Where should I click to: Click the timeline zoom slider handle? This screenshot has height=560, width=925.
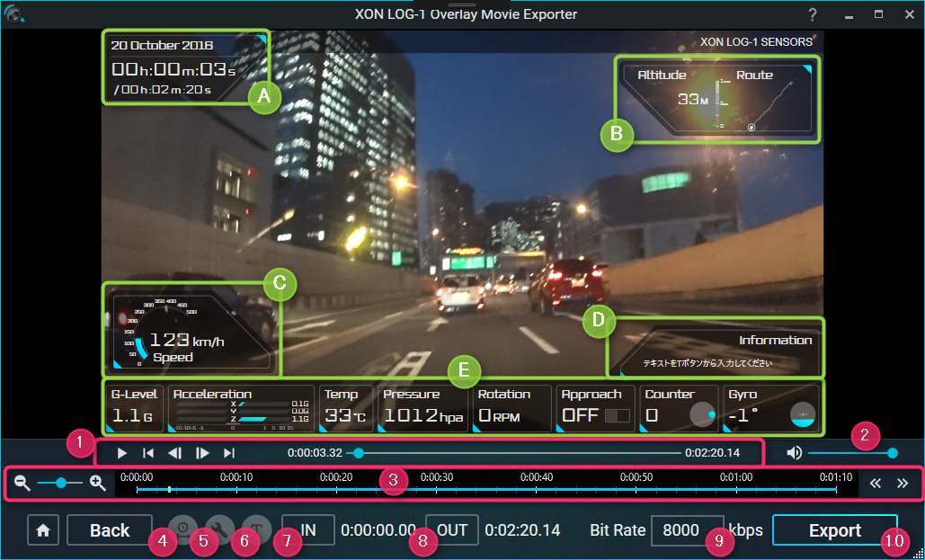tap(61, 484)
